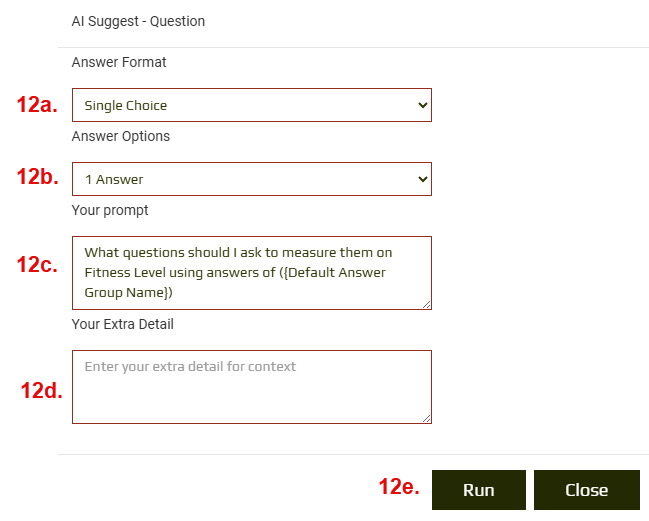This screenshot has height=521, width=649.
Task: Click the Your prompt label
Action: click(110, 210)
